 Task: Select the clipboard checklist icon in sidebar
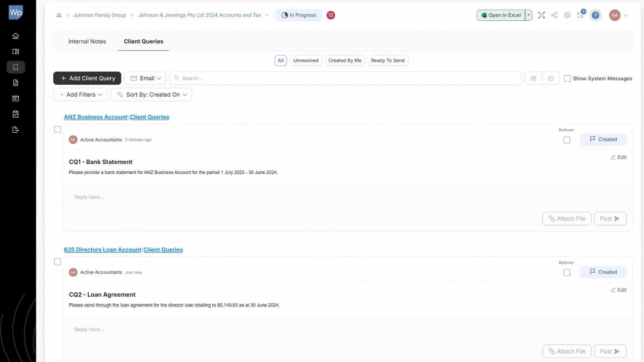coord(15,114)
